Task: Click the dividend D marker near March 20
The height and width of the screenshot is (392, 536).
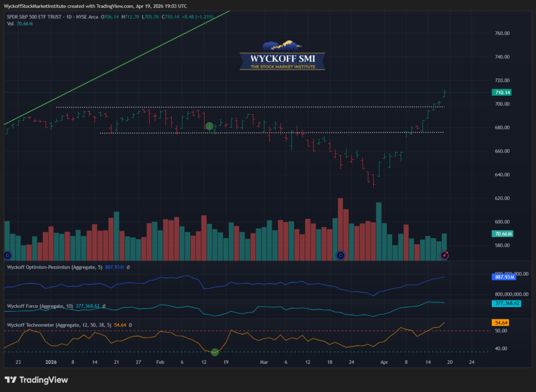Action: tap(341, 255)
